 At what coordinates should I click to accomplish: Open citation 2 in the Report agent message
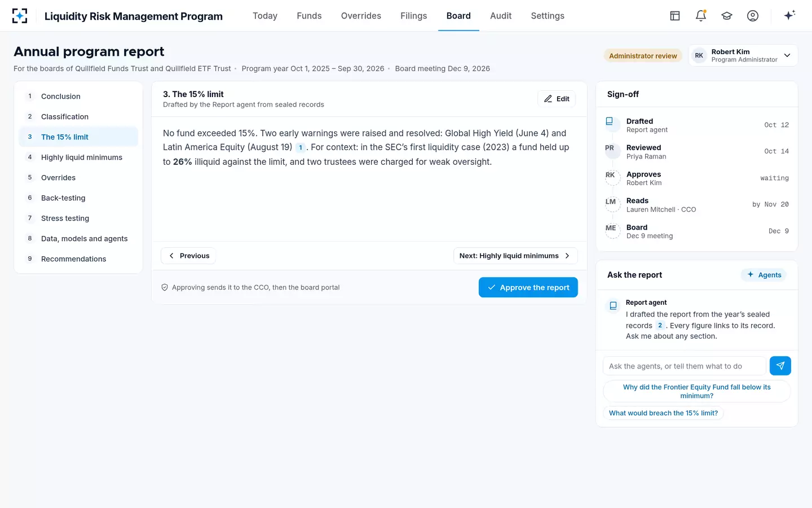tap(660, 326)
